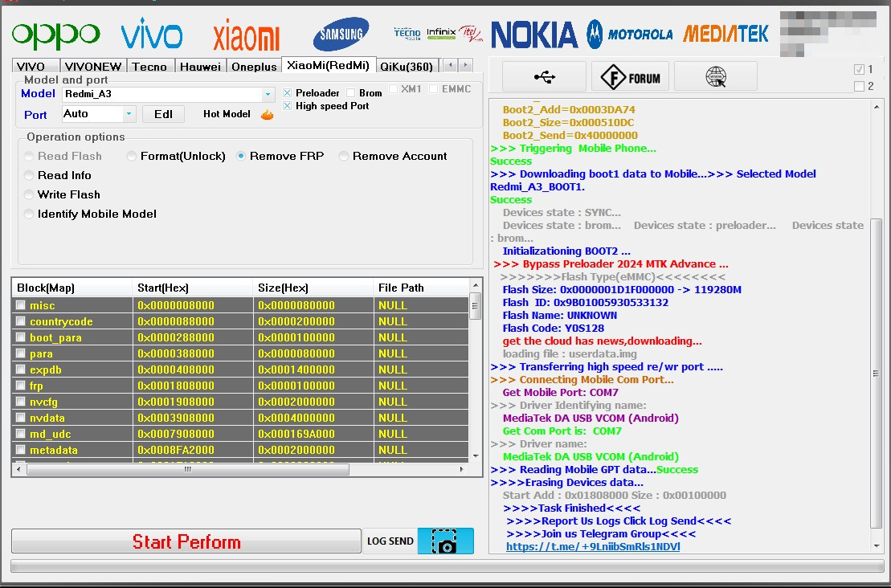Toggle the Brom checkbox
The width and height of the screenshot is (891, 588).
tap(350, 92)
